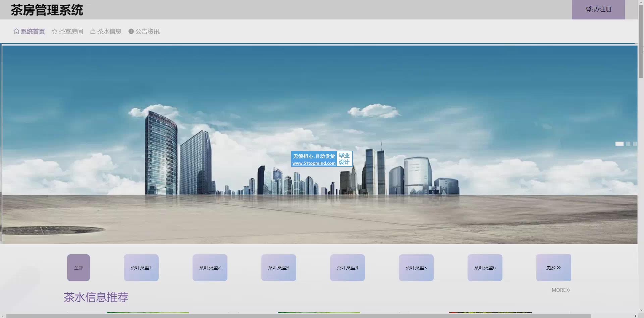The image size is (644, 318).
Task: Click the MORE link above recommendations
Action: [x=561, y=290]
